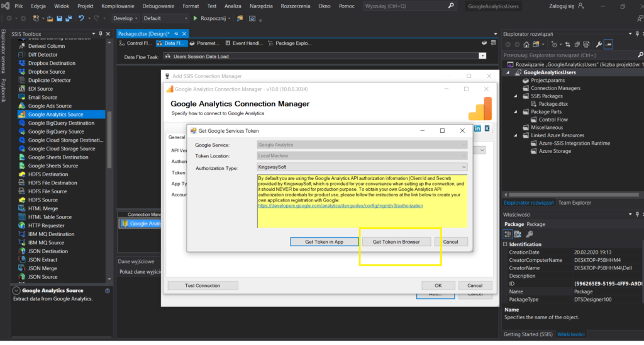Switch to Team Explorer tab
This screenshot has height=345, width=644.
click(575, 203)
